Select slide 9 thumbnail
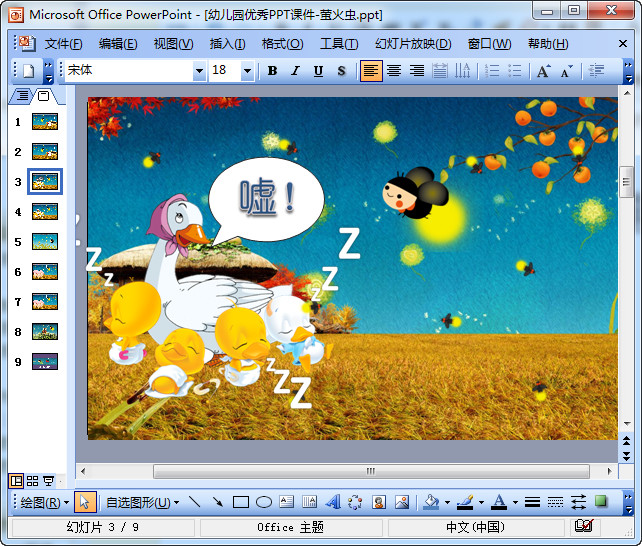642x546 pixels. (45, 361)
